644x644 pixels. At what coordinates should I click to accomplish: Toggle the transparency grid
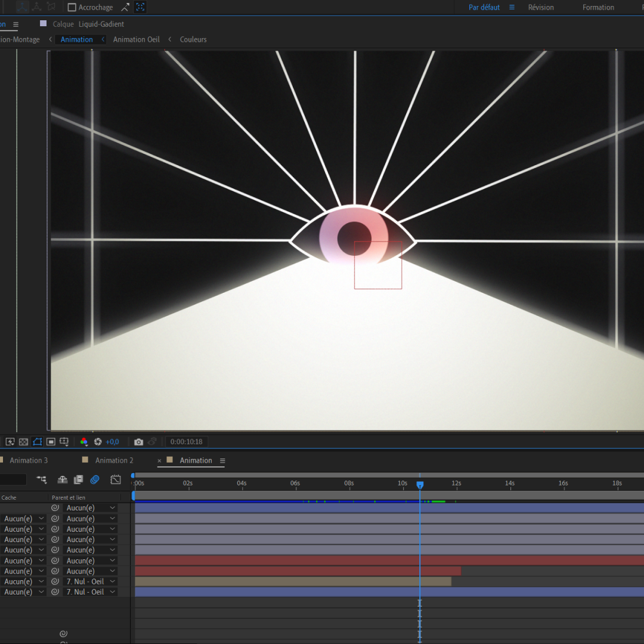[x=23, y=441]
